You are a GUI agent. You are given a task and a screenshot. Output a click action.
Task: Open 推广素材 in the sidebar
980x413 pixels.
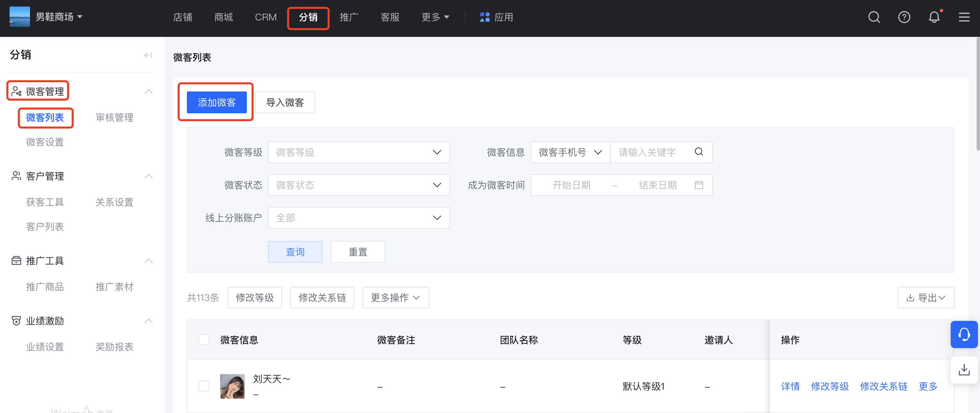pyautogui.click(x=115, y=287)
